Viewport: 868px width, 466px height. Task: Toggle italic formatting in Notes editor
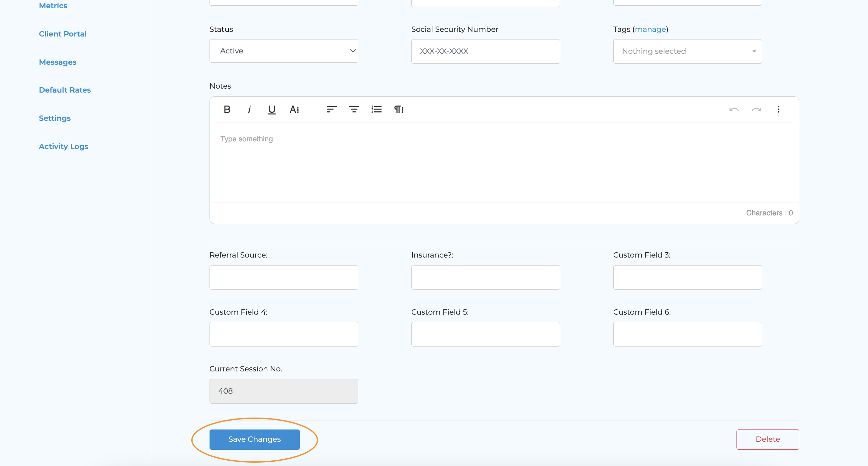[249, 109]
